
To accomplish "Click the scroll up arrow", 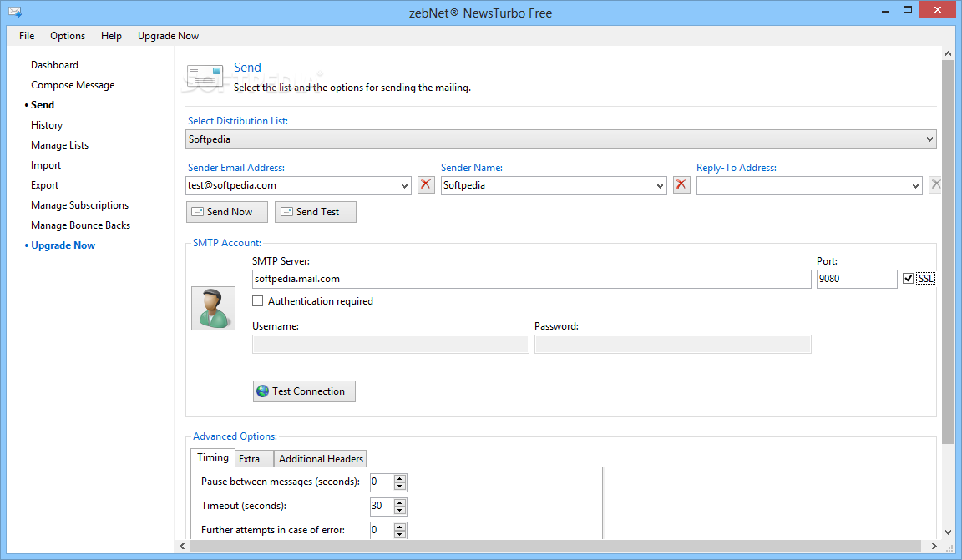I will click(x=948, y=53).
